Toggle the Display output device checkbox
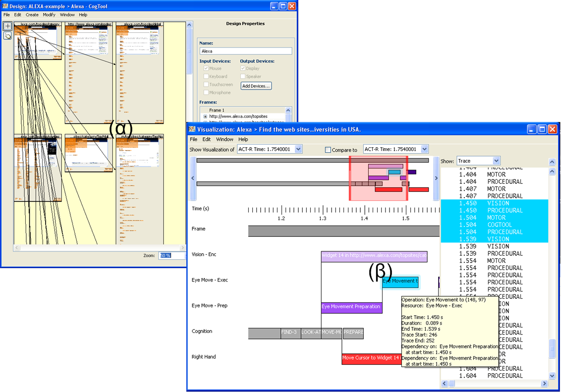The height and width of the screenshot is (392, 561). click(x=242, y=68)
